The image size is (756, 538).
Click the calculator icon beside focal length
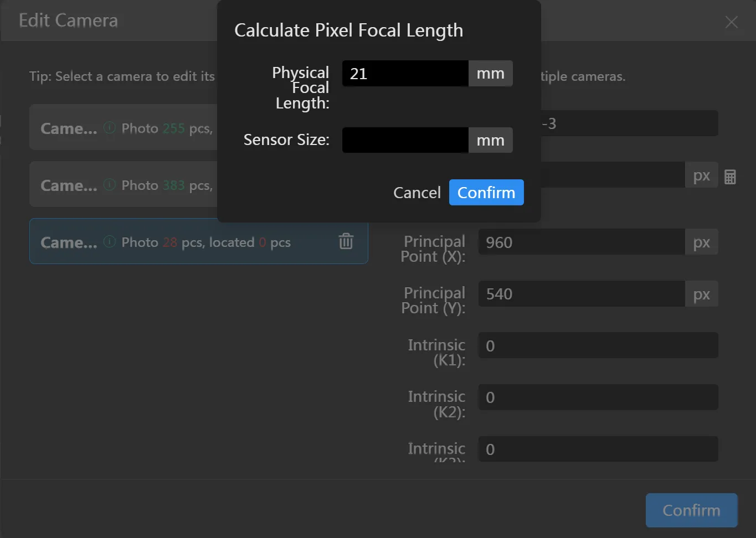[730, 177]
